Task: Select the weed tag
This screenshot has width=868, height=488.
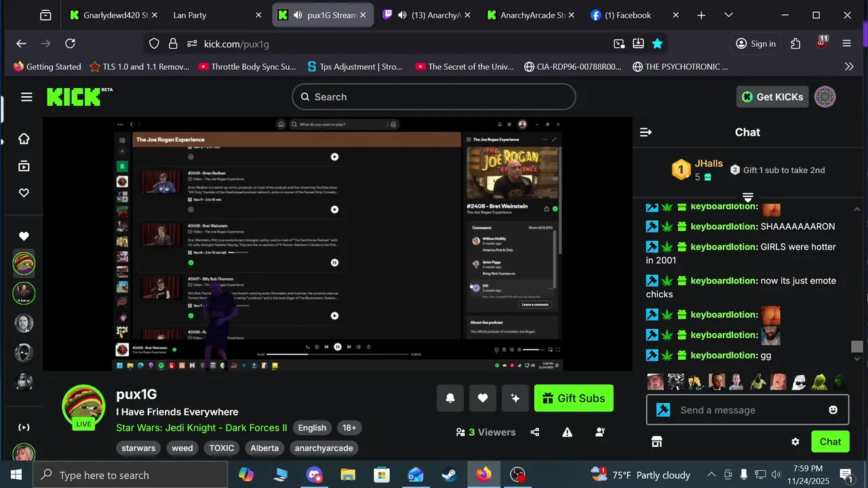Action: tap(182, 448)
